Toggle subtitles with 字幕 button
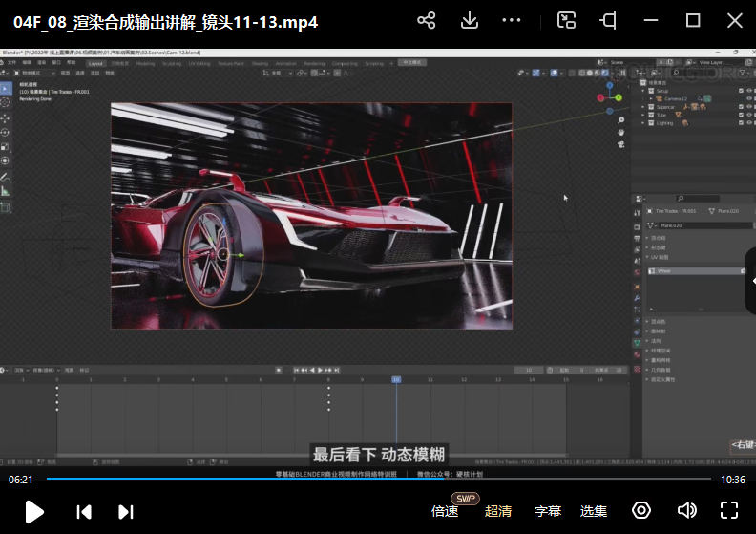The height and width of the screenshot is (534, 756). point(548,511)
